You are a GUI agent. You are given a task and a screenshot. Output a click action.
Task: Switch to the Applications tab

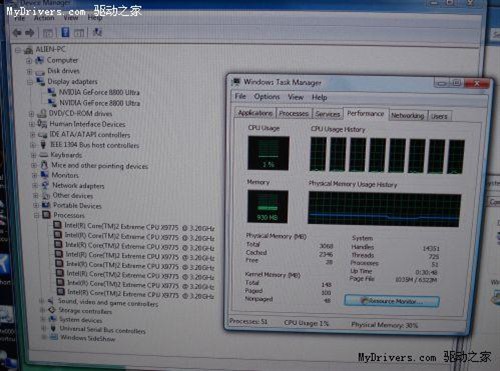[x=255, y=113]
